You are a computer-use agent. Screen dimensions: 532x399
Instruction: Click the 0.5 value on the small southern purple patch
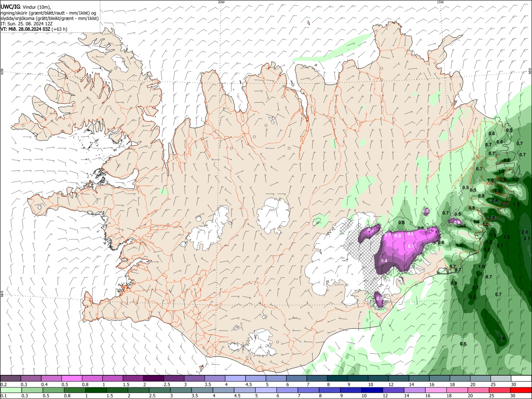pos(379,298)
